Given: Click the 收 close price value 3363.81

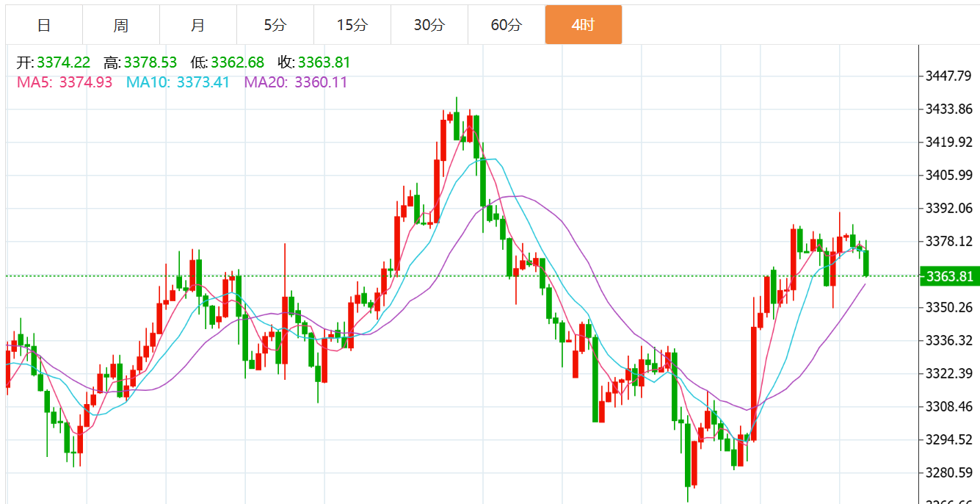Looking at the screenshot, I should 324,62.
